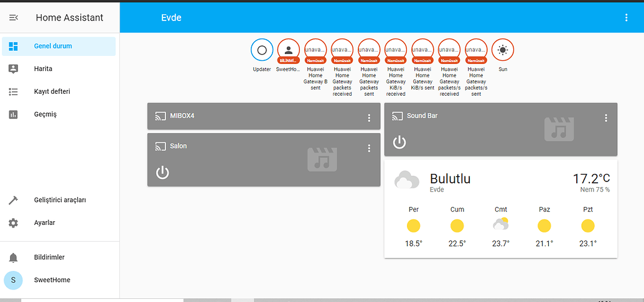Click the Salon card title

pyautogui.click(x=178, y=145)
